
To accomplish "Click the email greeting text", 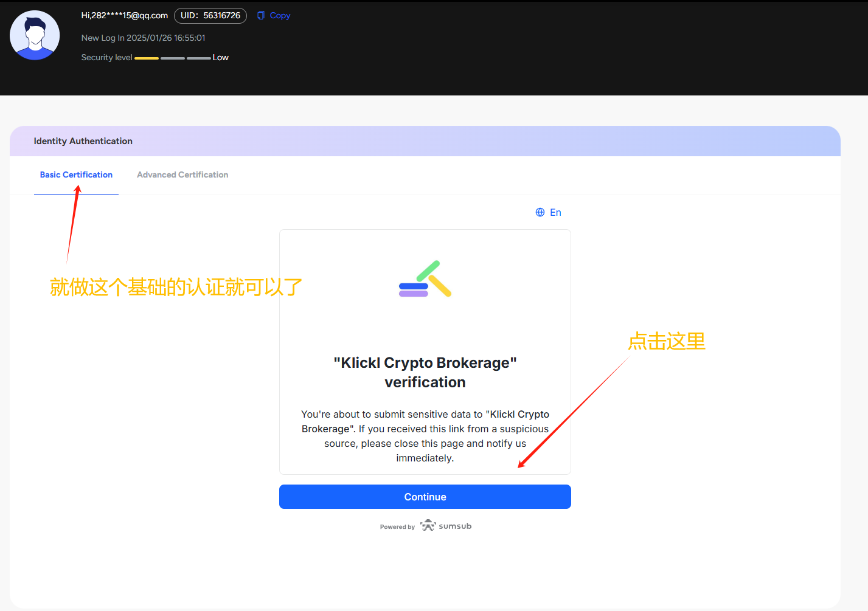I will click(x=125, y=15).
